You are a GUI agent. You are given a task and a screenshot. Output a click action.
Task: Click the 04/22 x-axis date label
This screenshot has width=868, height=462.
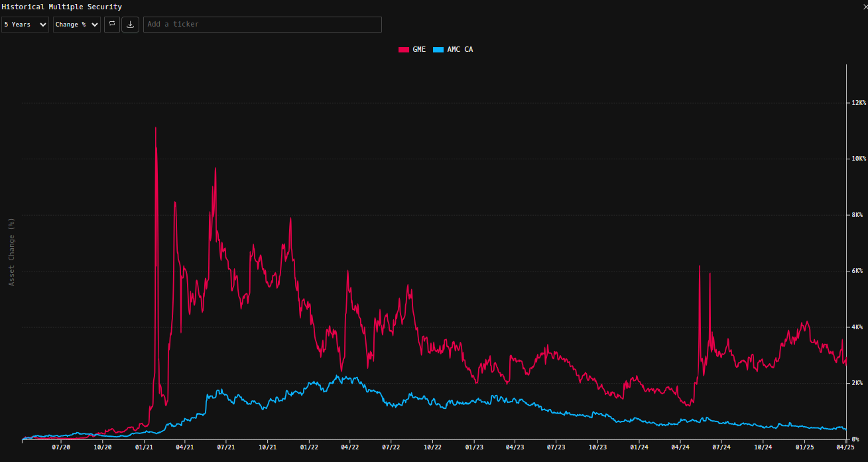coord(349,448)
